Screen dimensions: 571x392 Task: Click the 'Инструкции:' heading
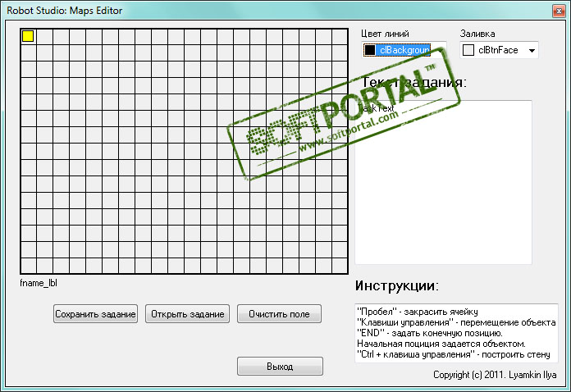[397, 285]
